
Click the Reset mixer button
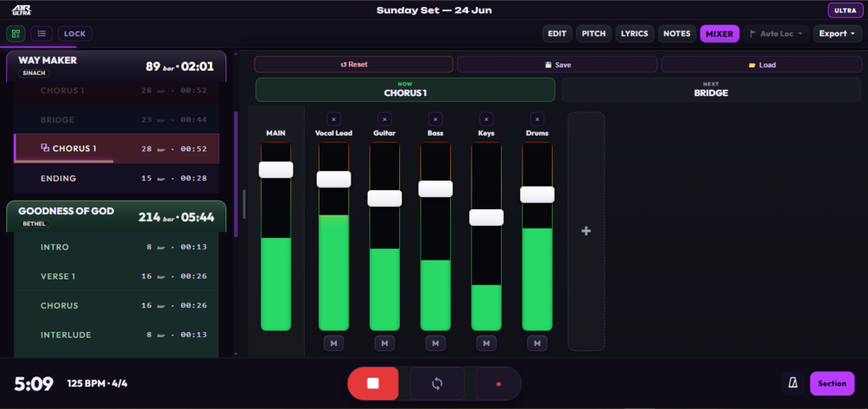(x=354, y=64)
